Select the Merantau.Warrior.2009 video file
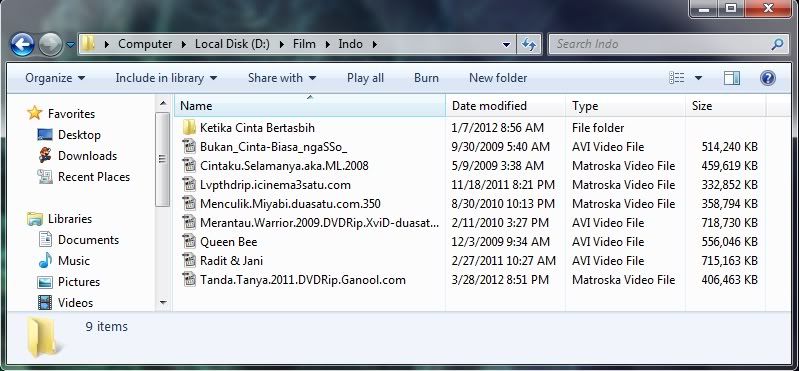This screenshot has width=799, height=371. coord(319,223)
